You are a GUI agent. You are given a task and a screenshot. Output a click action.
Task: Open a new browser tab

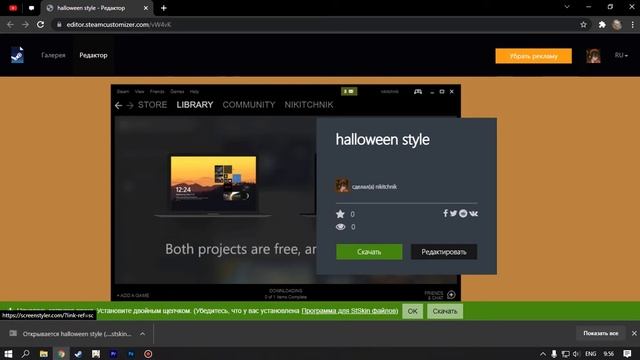point(164,8)
